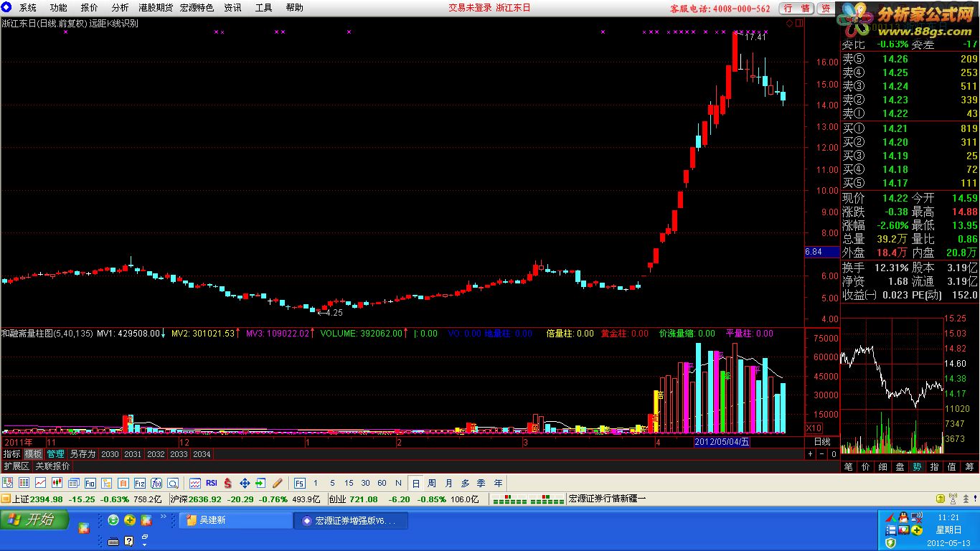Image resolution: width=980 pixels, height=551 pixels.
Task: Click the wavy indicator lines icon
Action: (x=195, y=483)
